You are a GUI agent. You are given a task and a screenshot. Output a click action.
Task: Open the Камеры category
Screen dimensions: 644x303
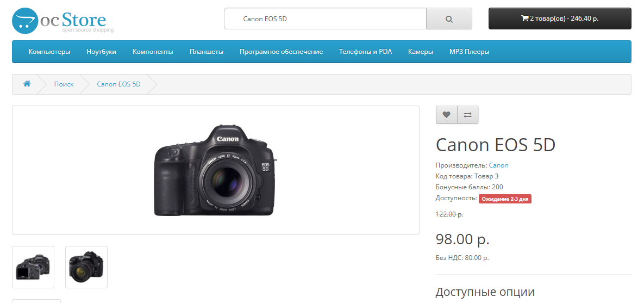click(420, 52)
